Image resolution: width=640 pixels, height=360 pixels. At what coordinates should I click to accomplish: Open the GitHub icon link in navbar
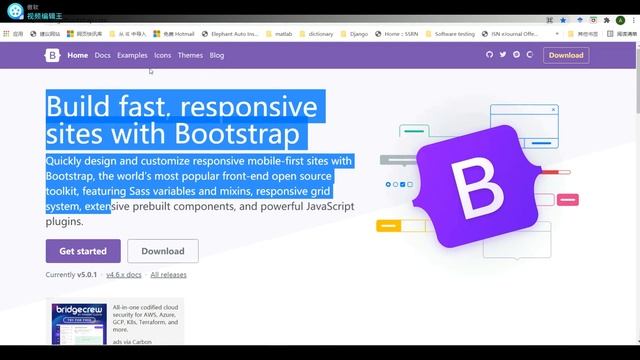point(489,54)
